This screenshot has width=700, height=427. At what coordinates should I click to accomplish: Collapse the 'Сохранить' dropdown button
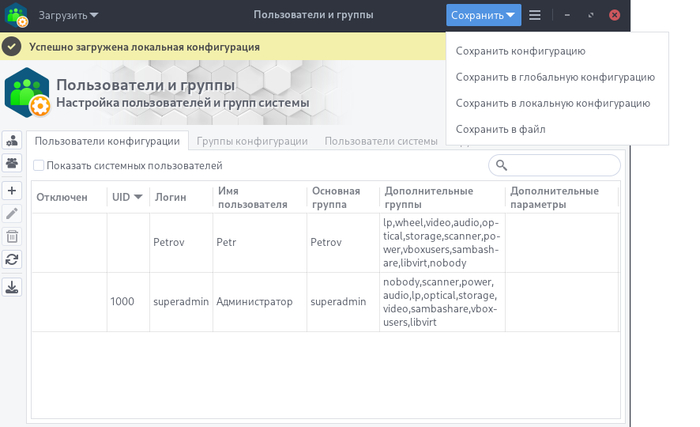pos(483,15)
